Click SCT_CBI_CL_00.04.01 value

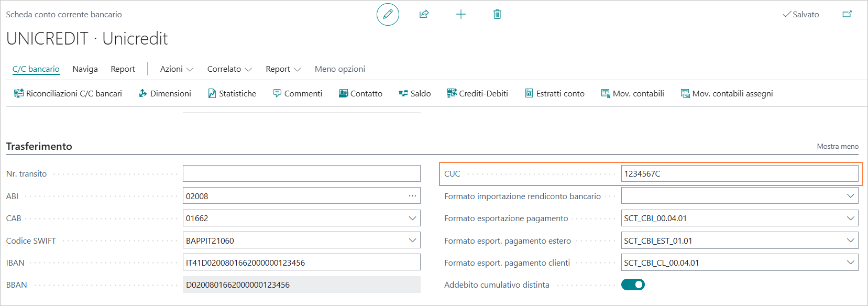point(662,263)
